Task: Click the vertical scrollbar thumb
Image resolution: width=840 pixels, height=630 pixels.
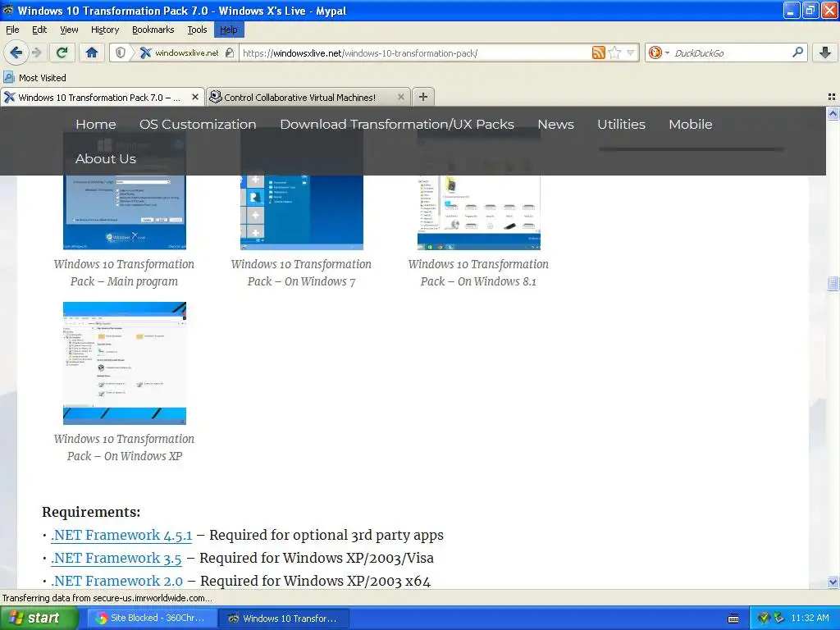Action: [833, 283]
